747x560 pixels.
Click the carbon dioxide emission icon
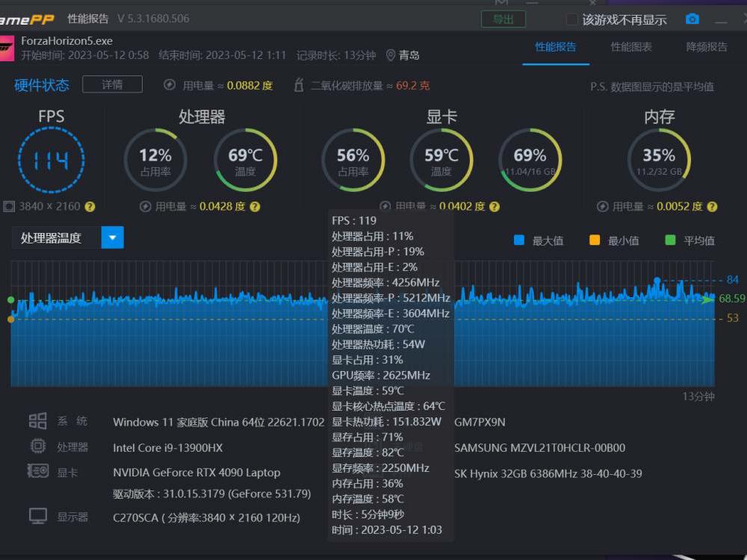point(299,85)
